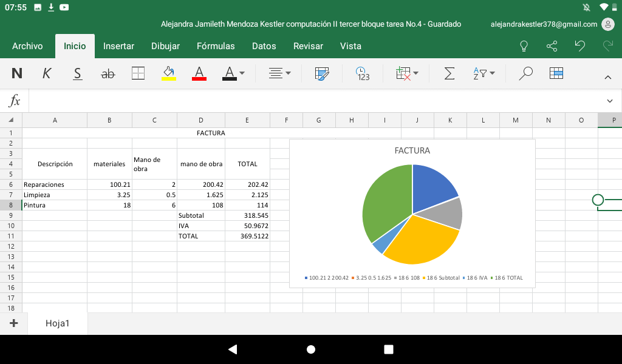Switch to the Dibujar tab

pos(165,46)
